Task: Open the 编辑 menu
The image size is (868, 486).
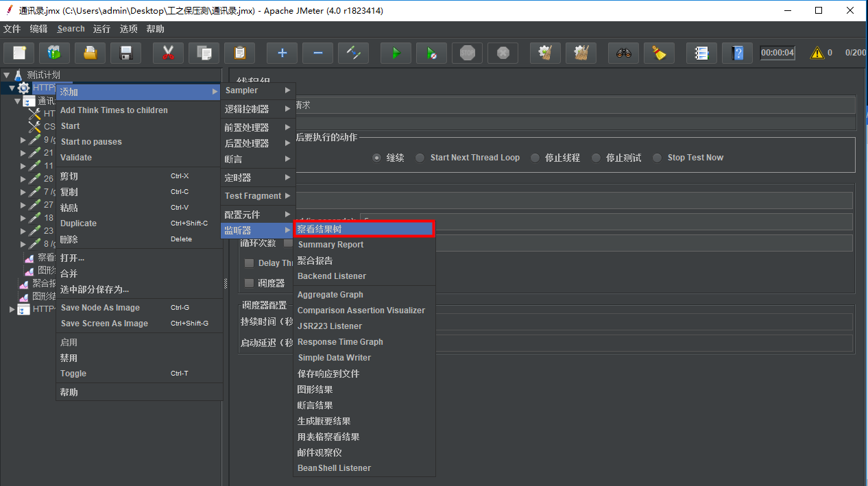Action: [x=39, y=29]
